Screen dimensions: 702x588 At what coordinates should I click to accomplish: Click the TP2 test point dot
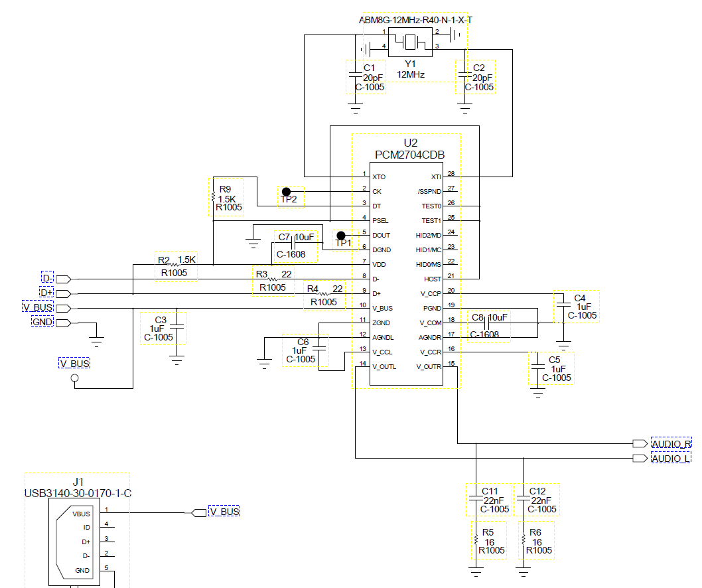(x=286, y=192)
